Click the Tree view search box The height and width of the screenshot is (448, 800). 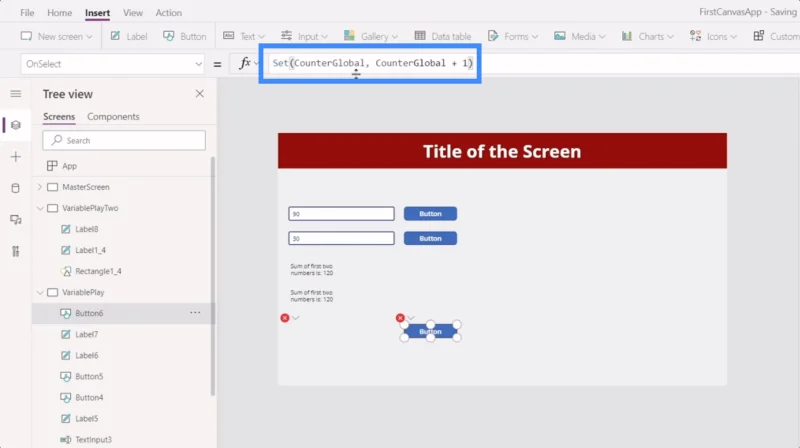click(x=124, y=140)
